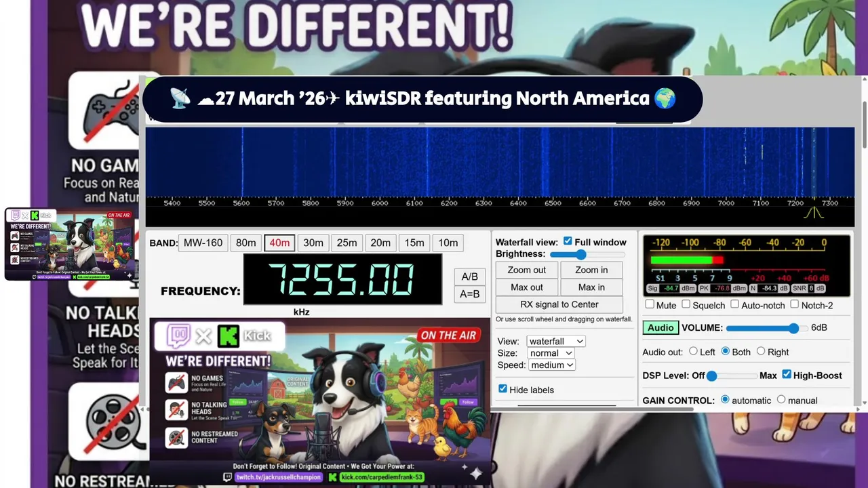Click the green Audio button
868x488 pixels.
click(660, 327)
